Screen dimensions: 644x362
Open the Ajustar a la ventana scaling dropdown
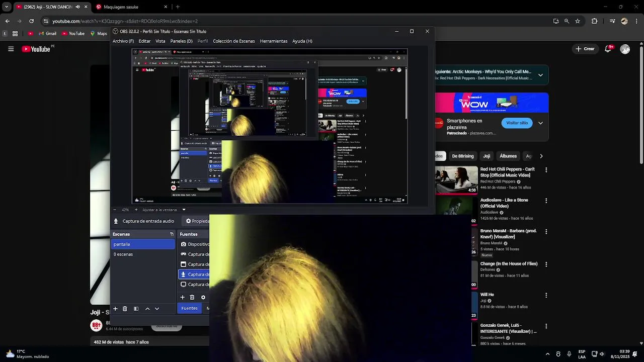[x=184, y=210]
